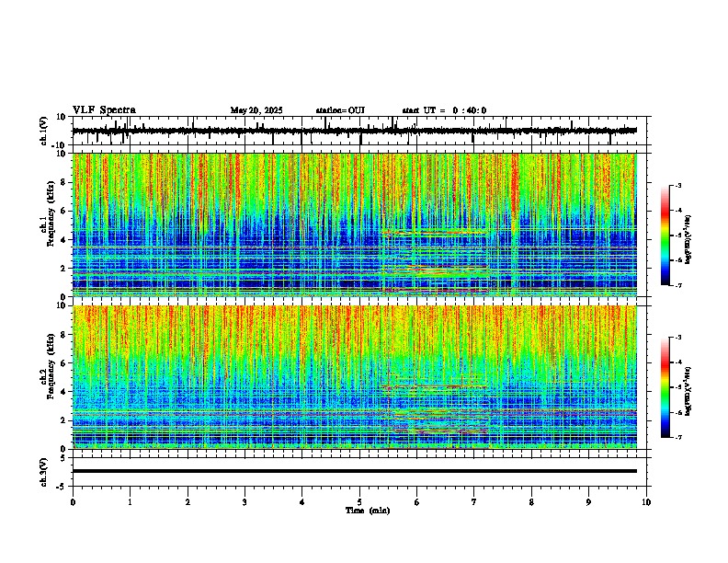The height and width of the screenshot is (563, 728).
Task: Click the "VLF Spectra" title text
Action: [104, 110]
